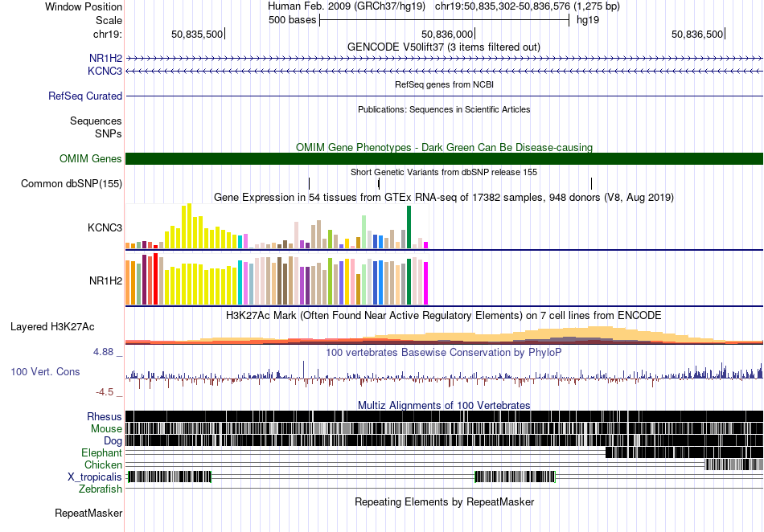Viewport: 764px width, 532px height.
Task: Click the middle dbSNP variant tick mark
Action: click(379, 183)
